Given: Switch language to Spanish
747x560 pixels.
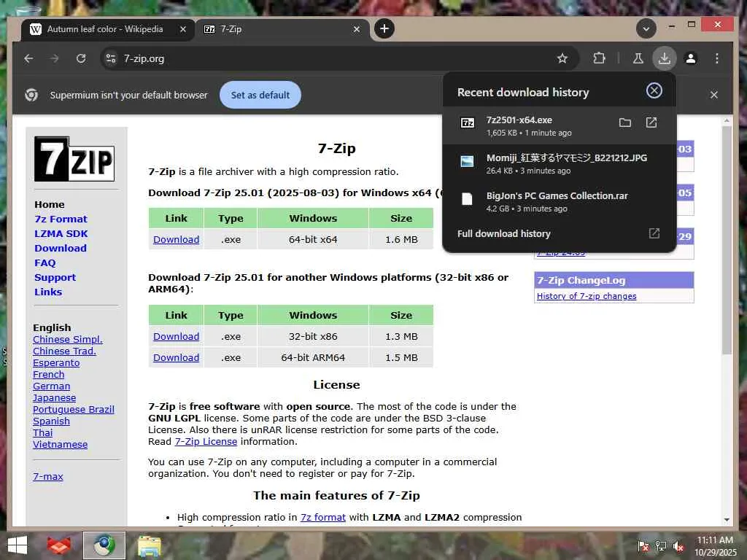Looking at the screenshot, I should tap(52, 421).
